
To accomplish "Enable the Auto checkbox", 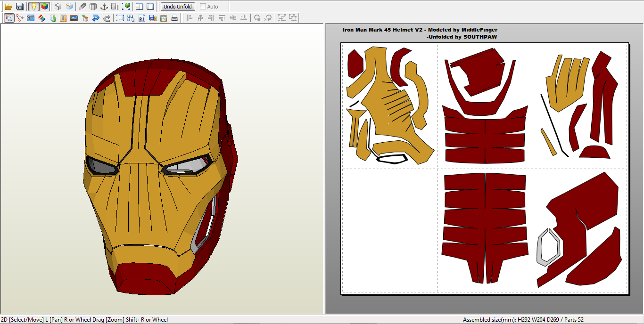I will [x=203, y=7].
